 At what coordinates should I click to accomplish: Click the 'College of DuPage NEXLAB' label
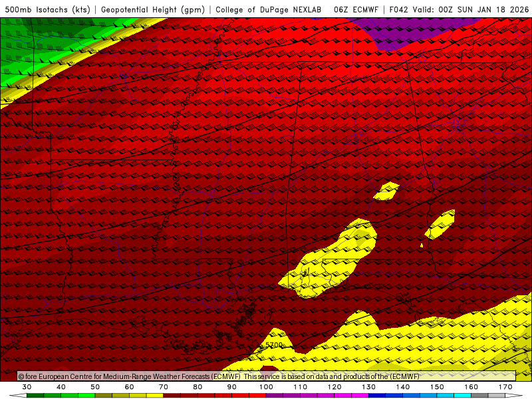tap(269, 10)
